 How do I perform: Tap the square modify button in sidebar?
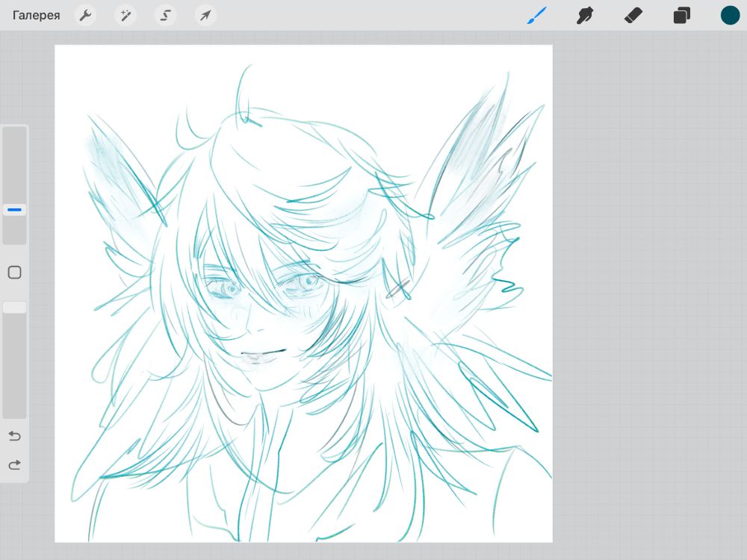(15, 273)
